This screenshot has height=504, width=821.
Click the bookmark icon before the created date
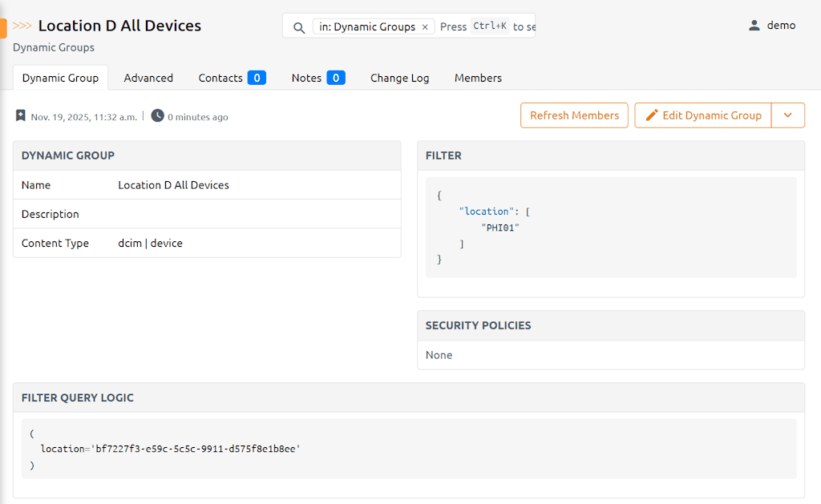[21, 116]
